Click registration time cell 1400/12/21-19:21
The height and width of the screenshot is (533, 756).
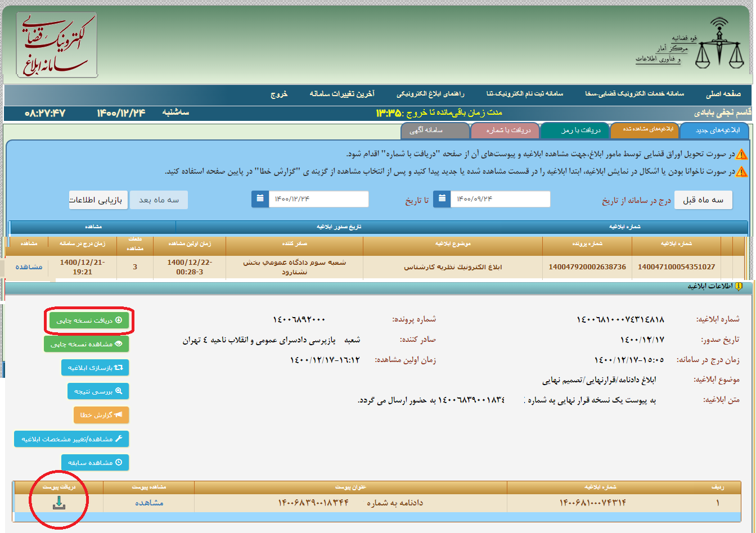[82, 266]
